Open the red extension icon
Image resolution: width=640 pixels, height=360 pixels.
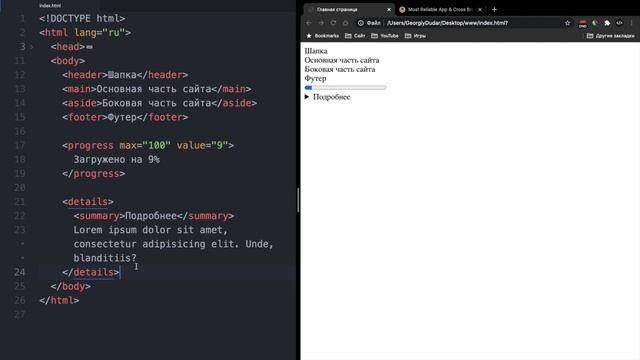(583, 24)
